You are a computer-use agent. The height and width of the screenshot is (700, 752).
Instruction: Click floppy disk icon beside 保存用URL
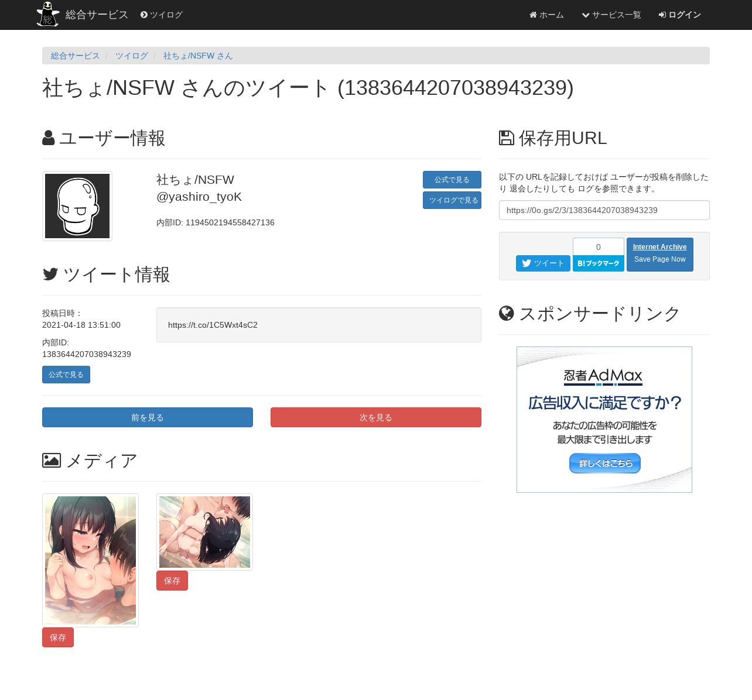pos(507,138)
